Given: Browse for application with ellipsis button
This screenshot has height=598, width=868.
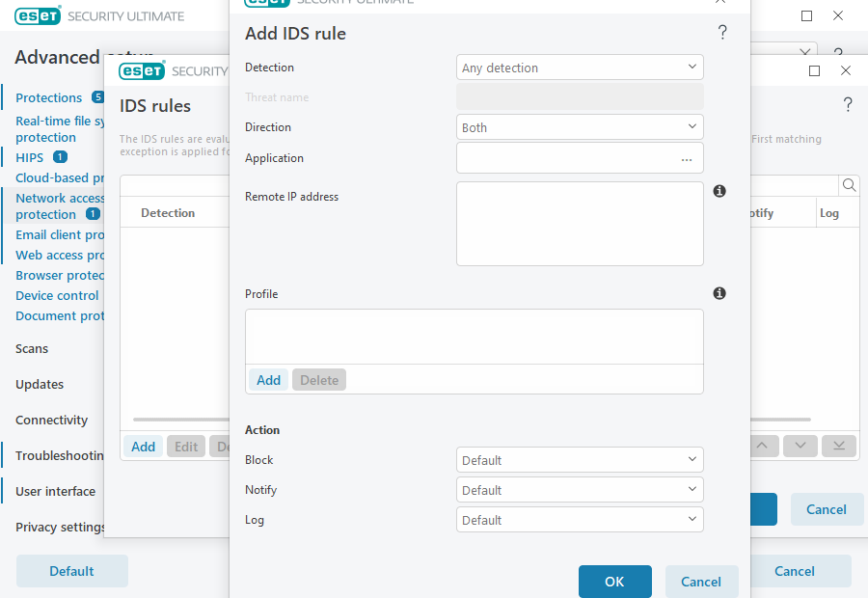Looking at the screenshot, I should pyautogui.click(x=687, y=159).
